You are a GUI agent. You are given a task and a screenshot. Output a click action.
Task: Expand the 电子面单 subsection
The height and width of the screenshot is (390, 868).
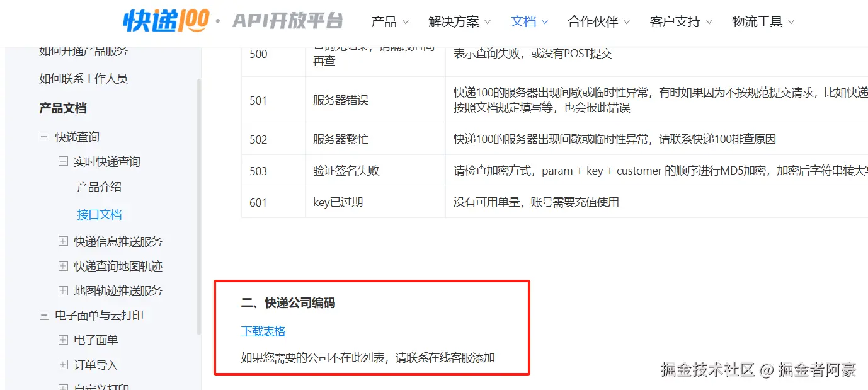[63, 340]
